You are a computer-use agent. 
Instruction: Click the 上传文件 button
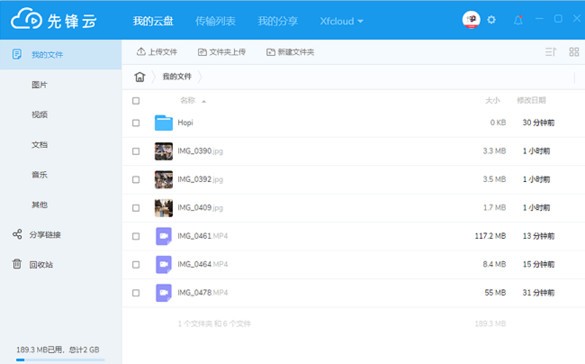point(157,52)
